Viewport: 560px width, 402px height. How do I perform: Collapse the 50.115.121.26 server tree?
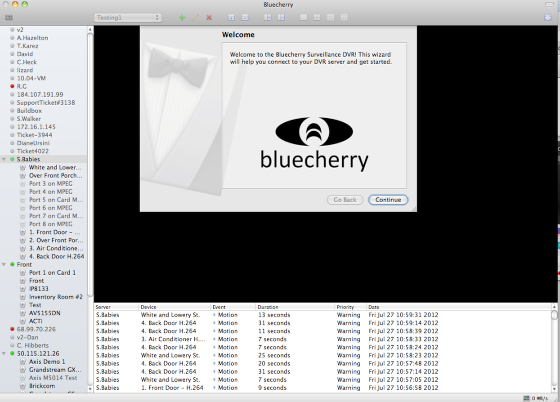4,353
